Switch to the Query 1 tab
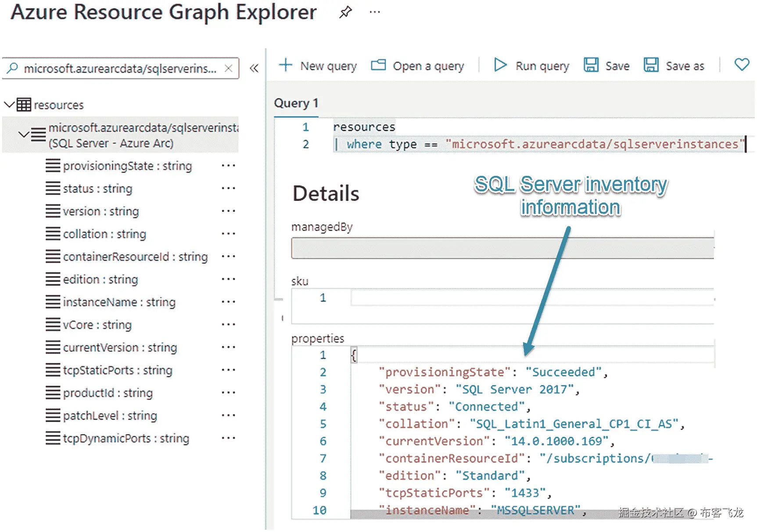The height and width of the screenshot is (532, 757). [x=296, y=104]
